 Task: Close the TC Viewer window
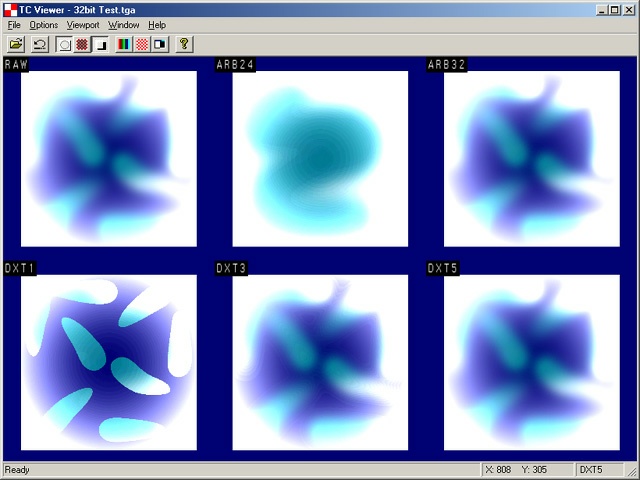point(629,10)
